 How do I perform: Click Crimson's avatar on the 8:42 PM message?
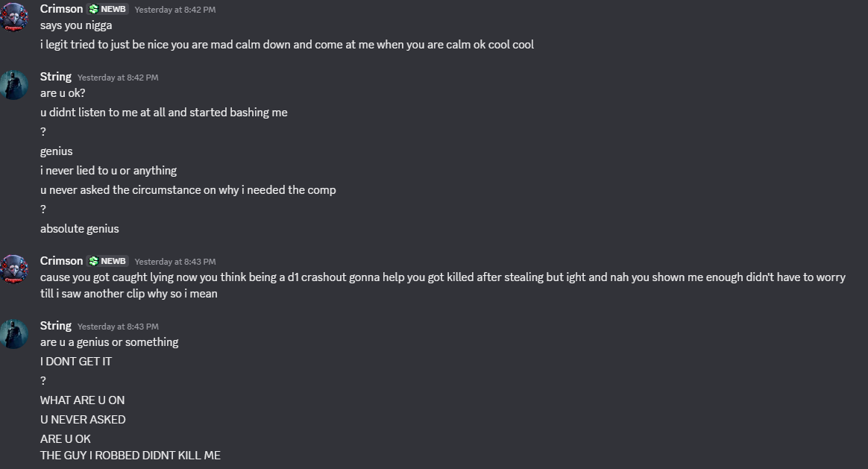(x=13, y=17)
